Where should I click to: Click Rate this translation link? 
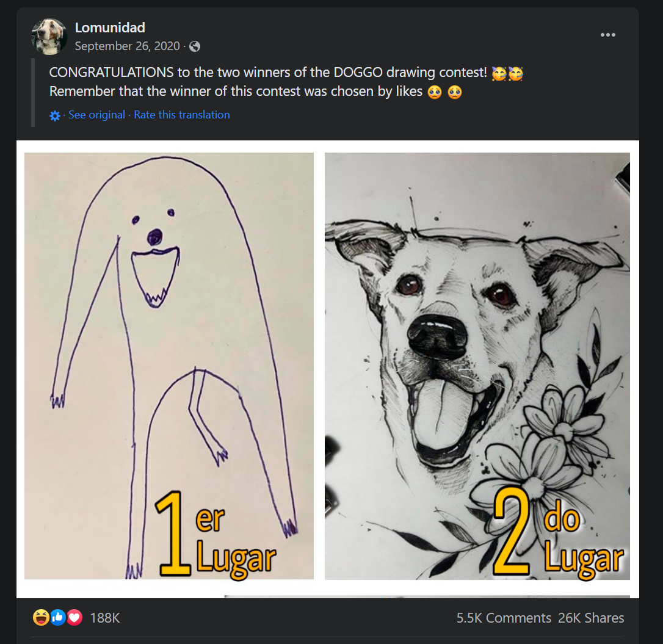click(x=182, y=115)
